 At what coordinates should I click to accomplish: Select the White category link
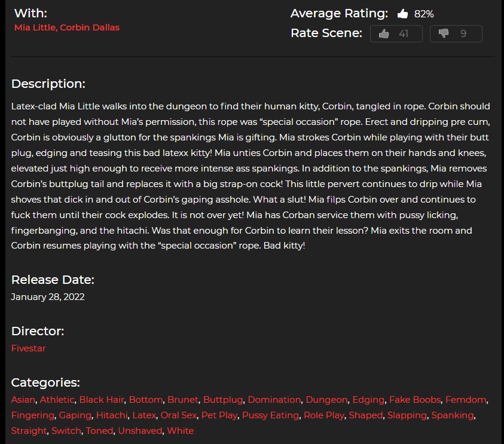click(x=180, y=430)
